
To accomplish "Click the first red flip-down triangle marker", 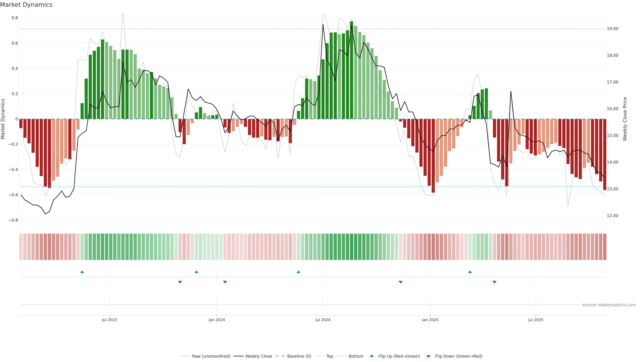I will [x=180, y=282].
